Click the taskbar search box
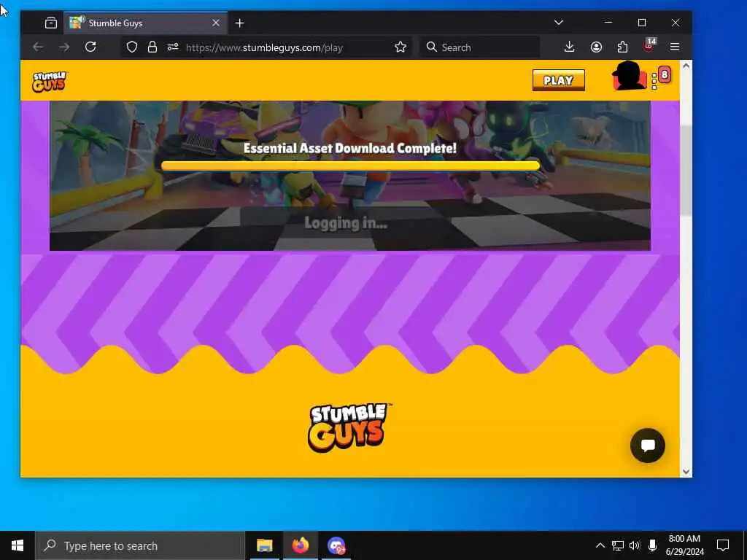The width and height of the screenshot is (747, 560). coord(140,545)
